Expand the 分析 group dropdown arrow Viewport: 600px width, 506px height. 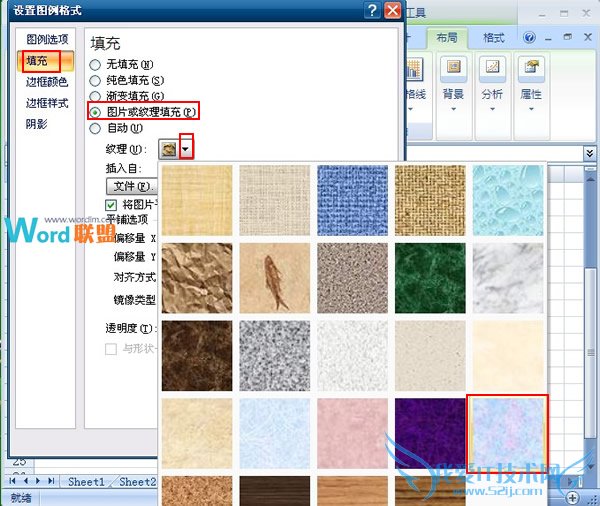tap(492, 109)
